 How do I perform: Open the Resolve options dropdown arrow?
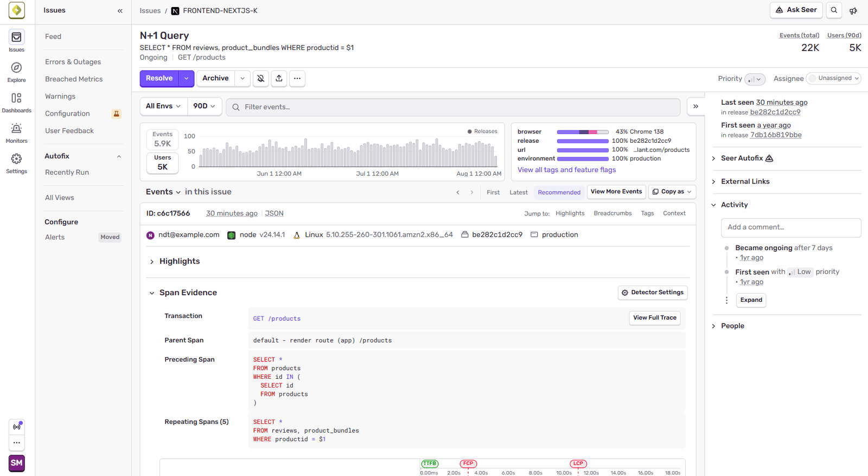[x=186, y=79]
